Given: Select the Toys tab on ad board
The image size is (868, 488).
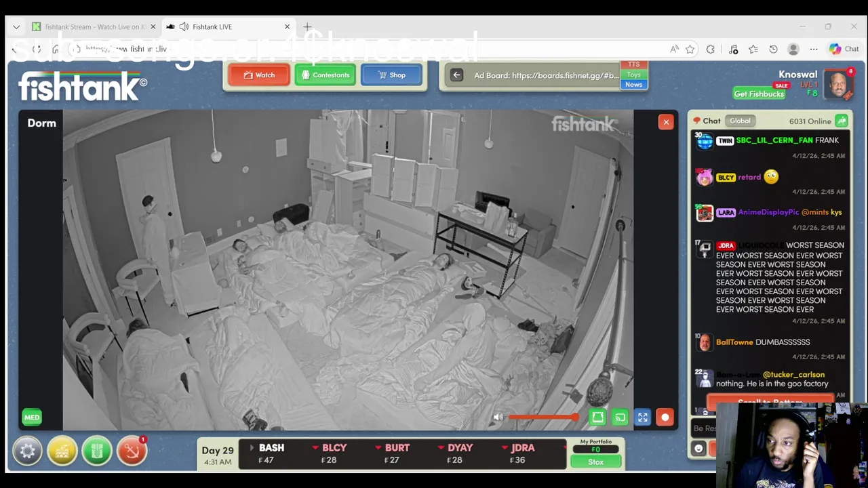Looking at the screenshot, I should point(633,75).
